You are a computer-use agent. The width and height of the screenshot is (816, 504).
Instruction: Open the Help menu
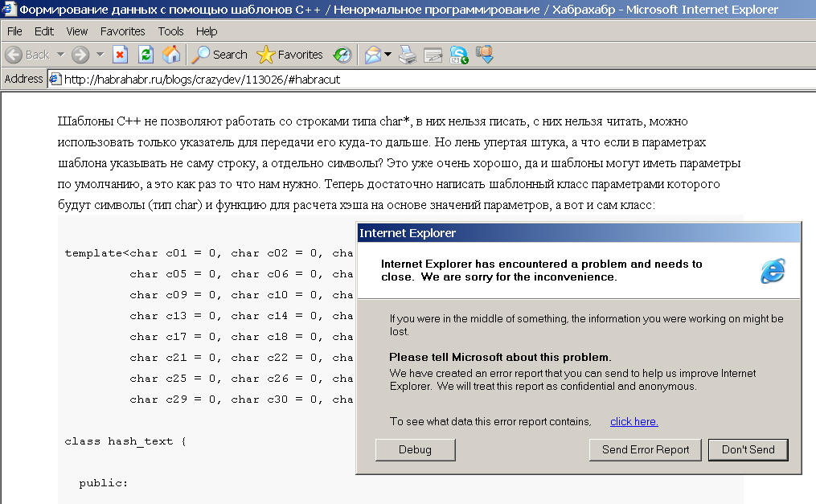(207, 31)
